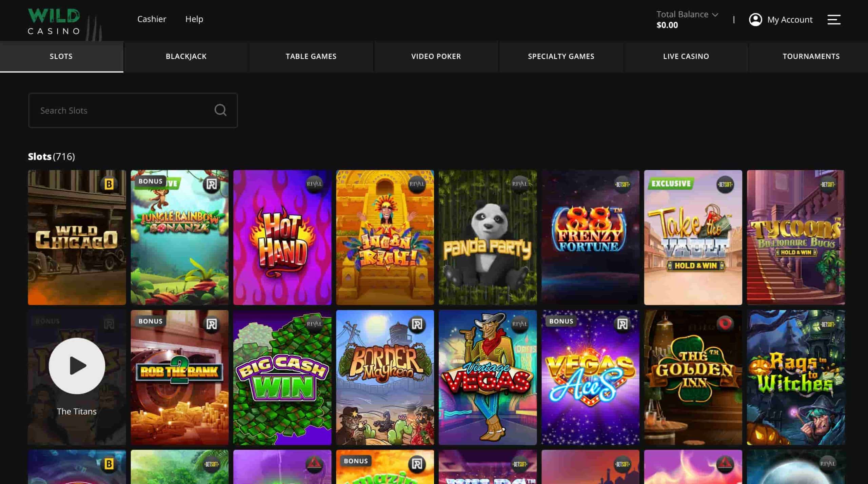This screenshot has width=868, height=484.
Task: Click The Titans game title label
Action: pos(77,411)
